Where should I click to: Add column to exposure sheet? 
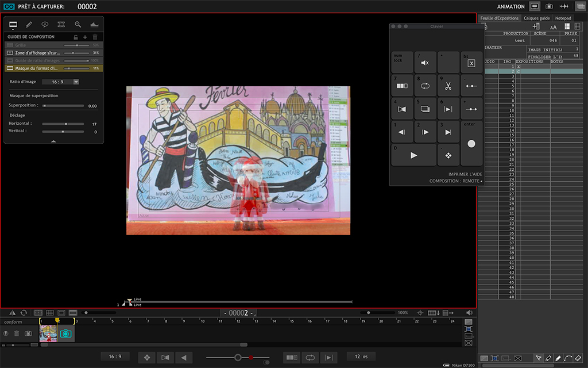click(x=536, y=26)
